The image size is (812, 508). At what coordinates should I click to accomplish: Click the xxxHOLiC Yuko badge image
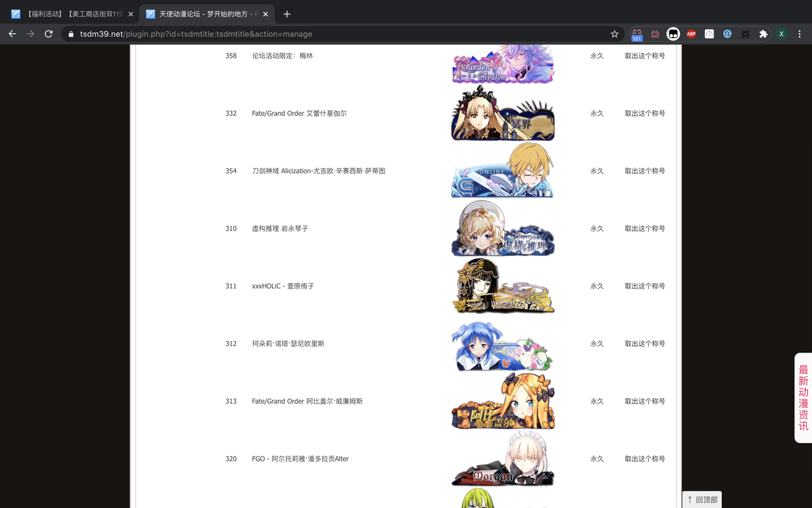tap(503, 286)
